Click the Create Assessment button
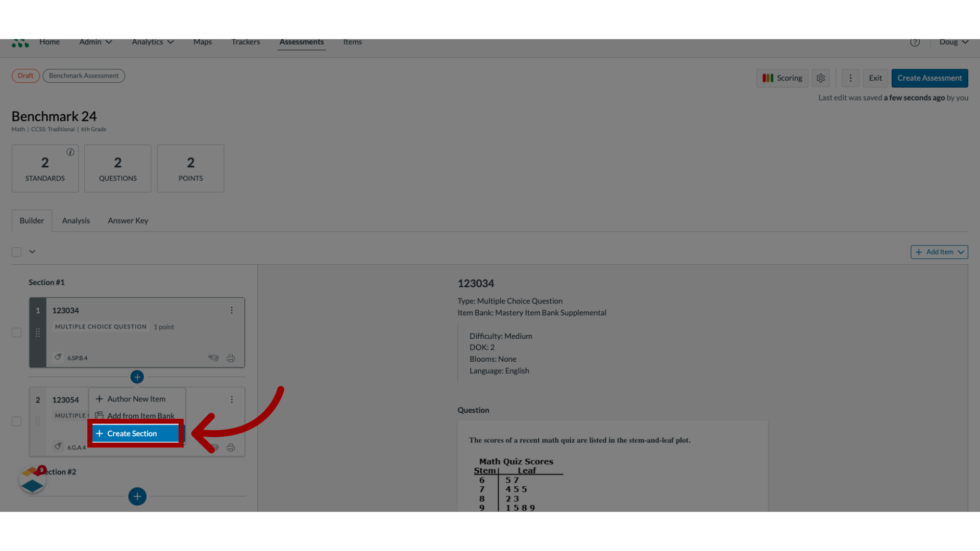The height and width of the screenshot is (551, 980). (929, 78)
